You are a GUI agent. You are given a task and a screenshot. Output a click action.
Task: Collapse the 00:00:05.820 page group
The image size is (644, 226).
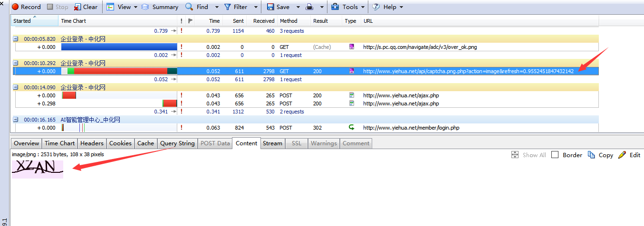click(x=16, y=39)
